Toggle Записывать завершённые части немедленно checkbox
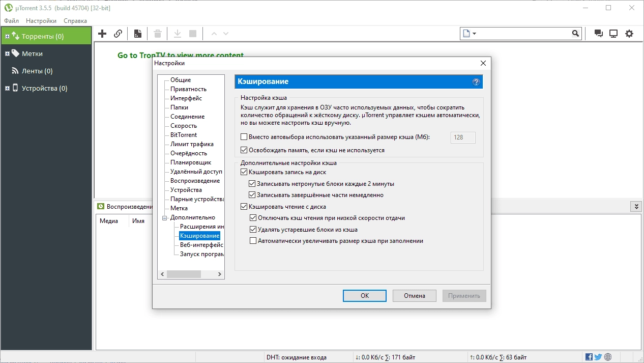Image resolution: width=644 pixels, height=363 pixels. [x=252, y=194]
